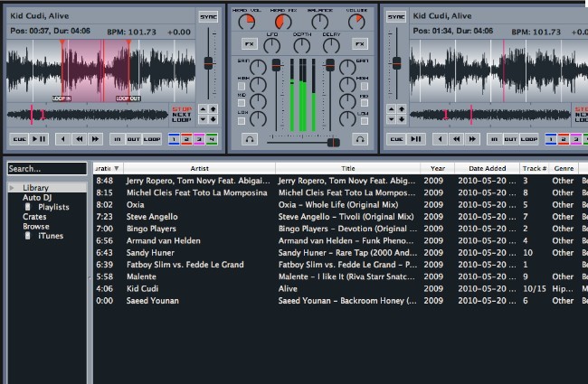
Task: Toggle LOOP button on the left deck
Action: pyautogui.click(x=152, y=139)
